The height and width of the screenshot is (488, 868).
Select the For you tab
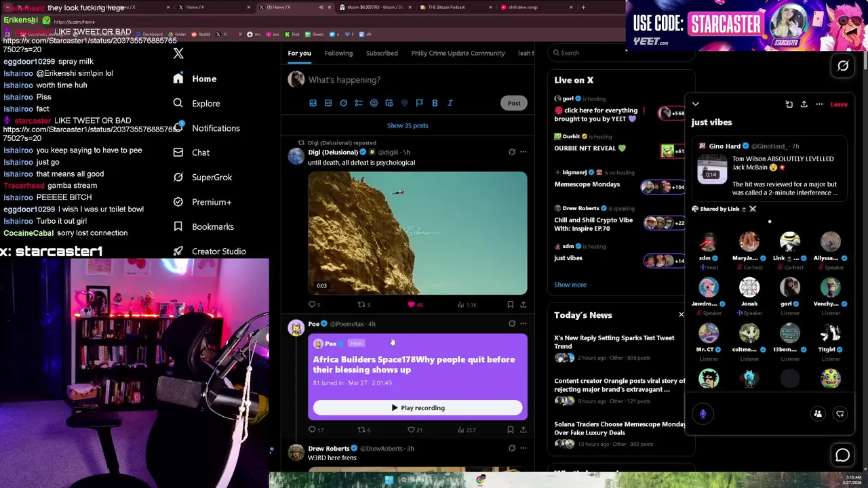point(299,53)
